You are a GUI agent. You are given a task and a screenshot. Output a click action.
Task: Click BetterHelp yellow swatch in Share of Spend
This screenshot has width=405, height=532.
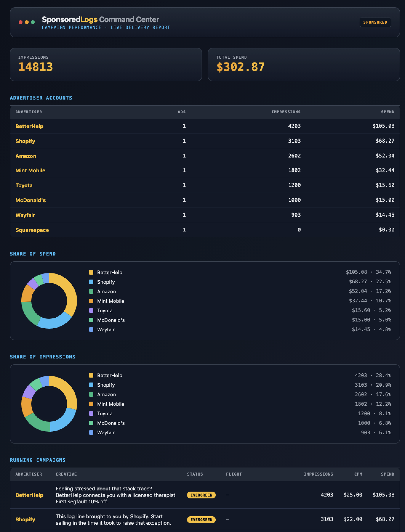[91, 272]
